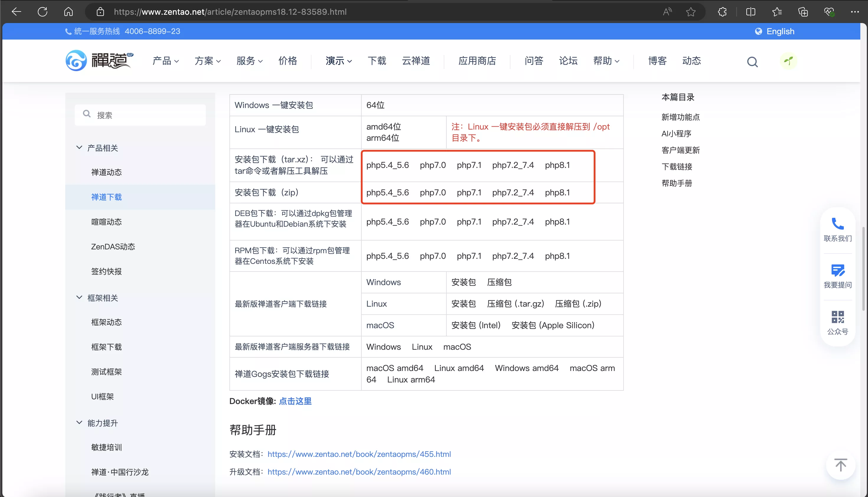
Task: Expand 产品 navigation dropdown
Action: pyautogui.click(x=166, y=61)
